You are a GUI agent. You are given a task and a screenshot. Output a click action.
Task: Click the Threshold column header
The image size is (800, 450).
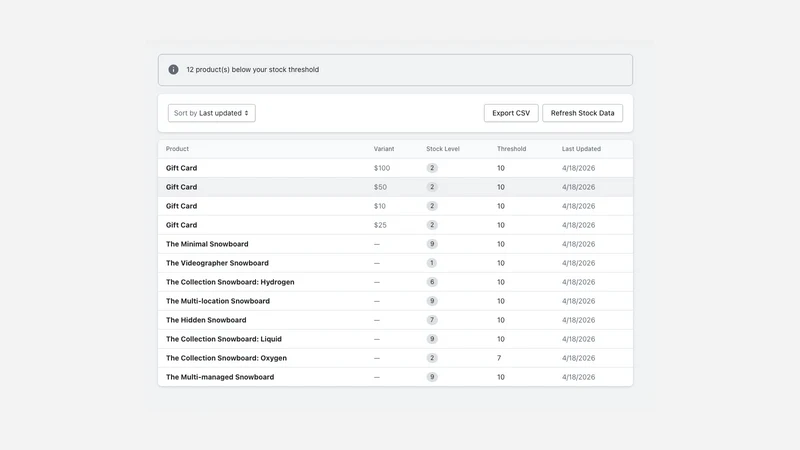click(x=511, y=149)
